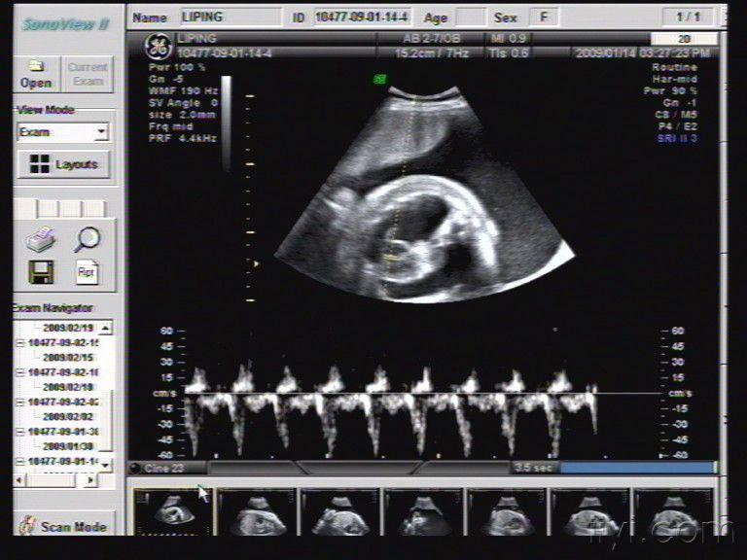Click the Open folder button
This screenshot has height=560, width=747.
click(36, 75)
